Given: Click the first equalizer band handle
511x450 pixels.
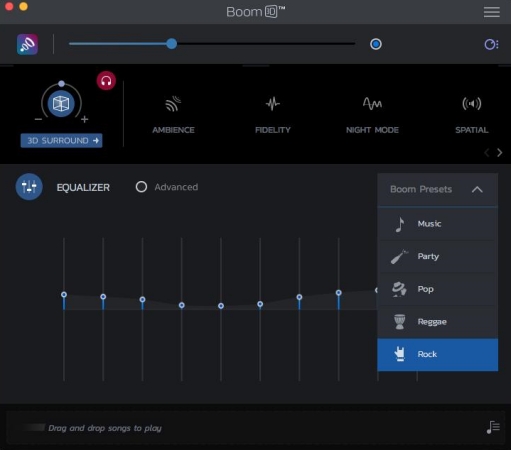Looking at the screenshot, I should 64,295.
